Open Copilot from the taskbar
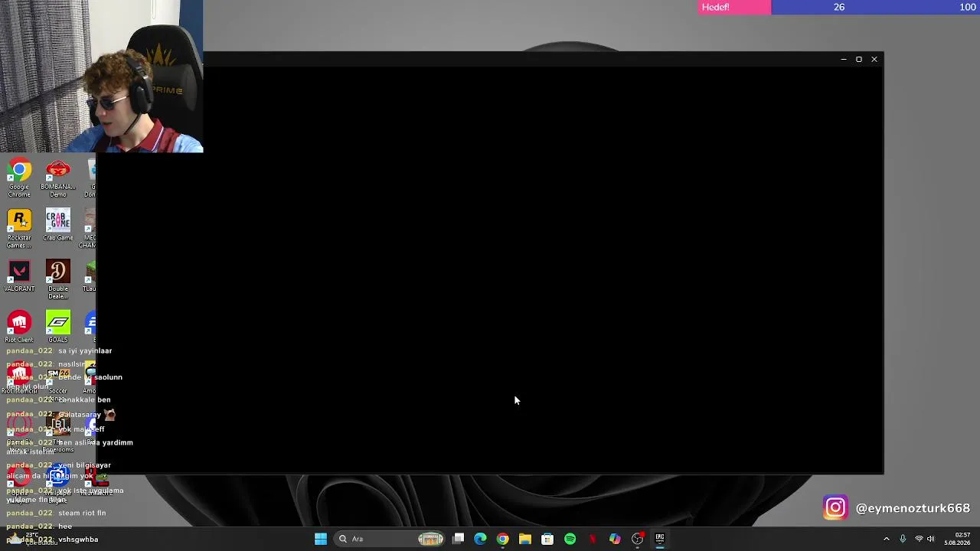 tap(615, 539)
